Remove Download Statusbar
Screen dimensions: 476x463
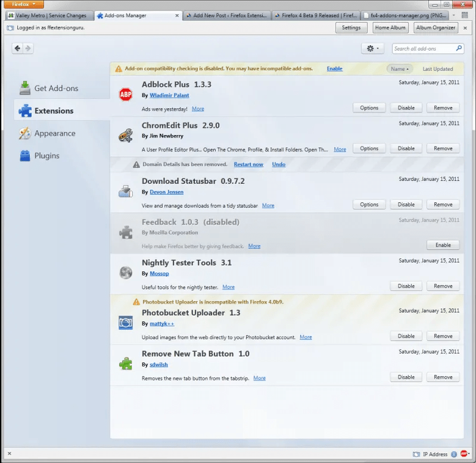point(443,204)
